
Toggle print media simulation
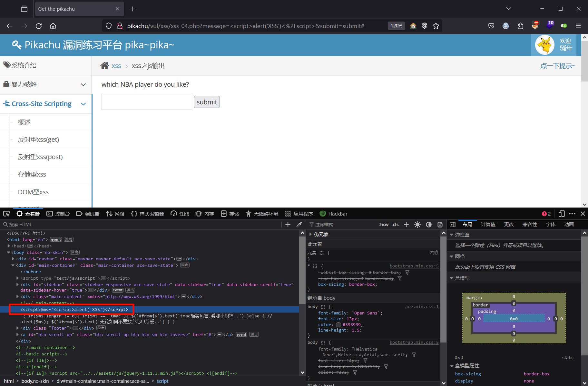pyautogui.click(x=440, y=225)
